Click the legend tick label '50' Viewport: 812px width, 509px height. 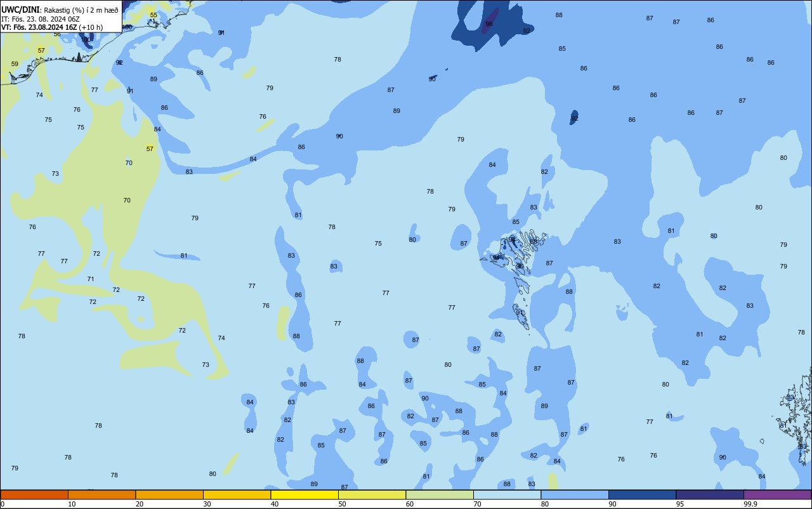pos(342,504)
